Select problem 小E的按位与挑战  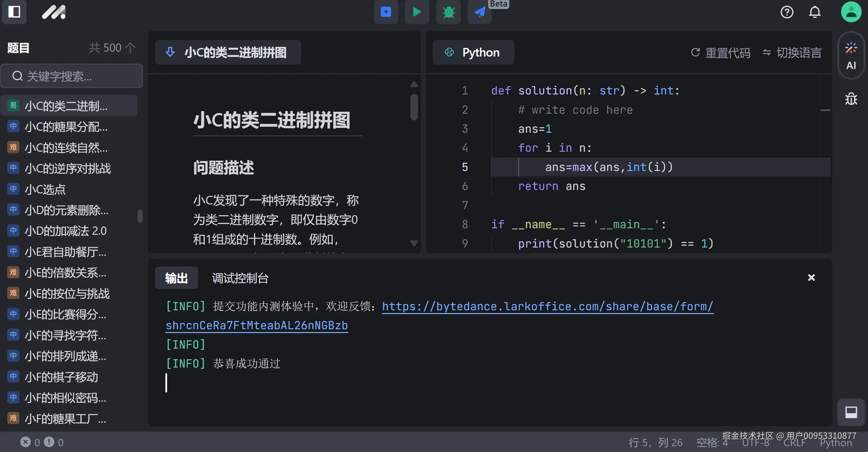point(69,293)
